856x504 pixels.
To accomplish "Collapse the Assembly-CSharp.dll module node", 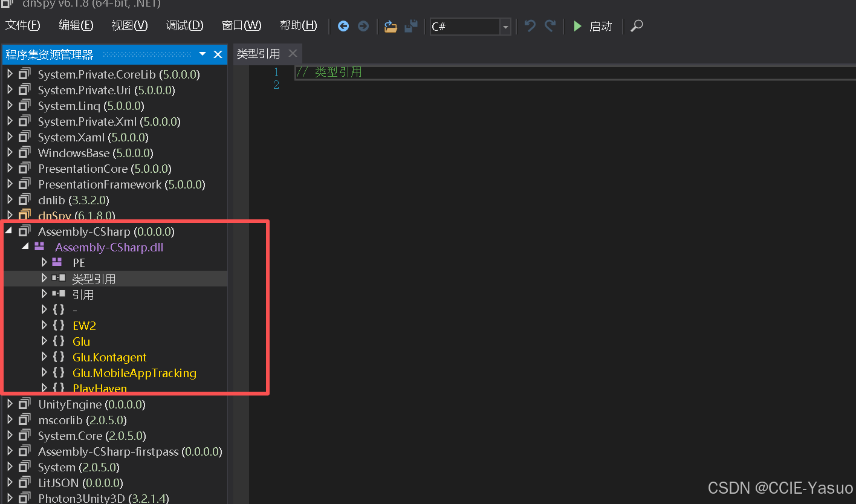I will 25,247.
